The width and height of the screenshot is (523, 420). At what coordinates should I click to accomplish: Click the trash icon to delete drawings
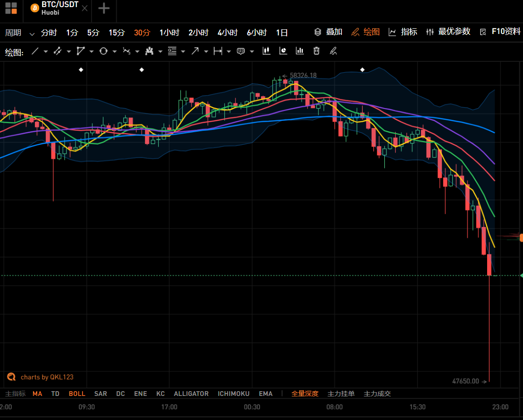coord(317,50)
